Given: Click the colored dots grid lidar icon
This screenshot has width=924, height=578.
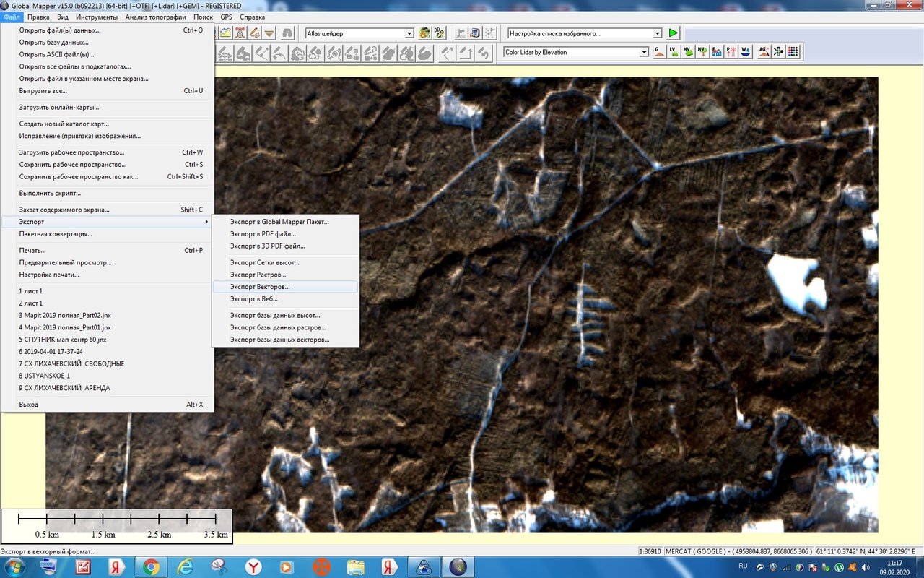Looking at the screenshot, I should click(x=793, y=52).
